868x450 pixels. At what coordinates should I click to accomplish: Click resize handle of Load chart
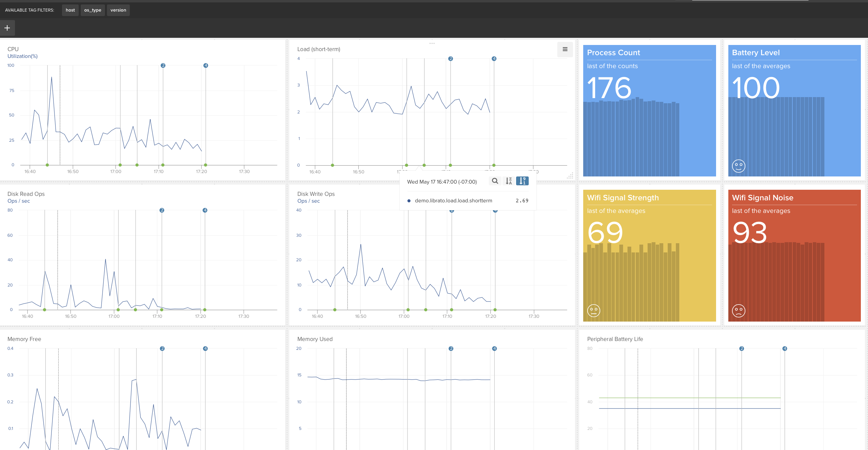[570, 176]
